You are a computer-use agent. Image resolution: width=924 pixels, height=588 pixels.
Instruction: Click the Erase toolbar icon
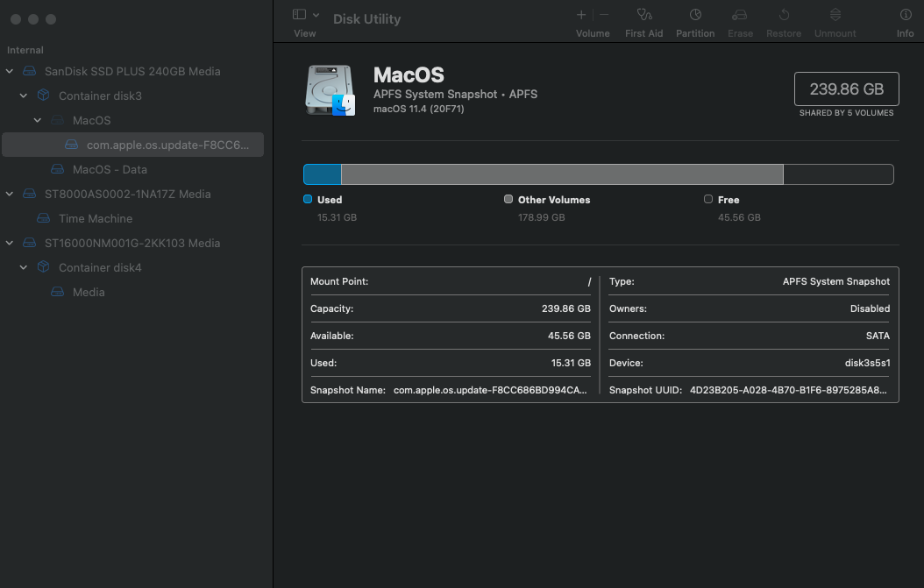[x=740, y=15]
